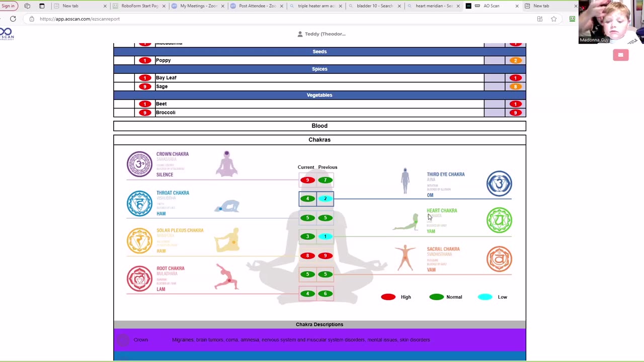
Task: Click the browser reload icon
Action: coord(13,19)
